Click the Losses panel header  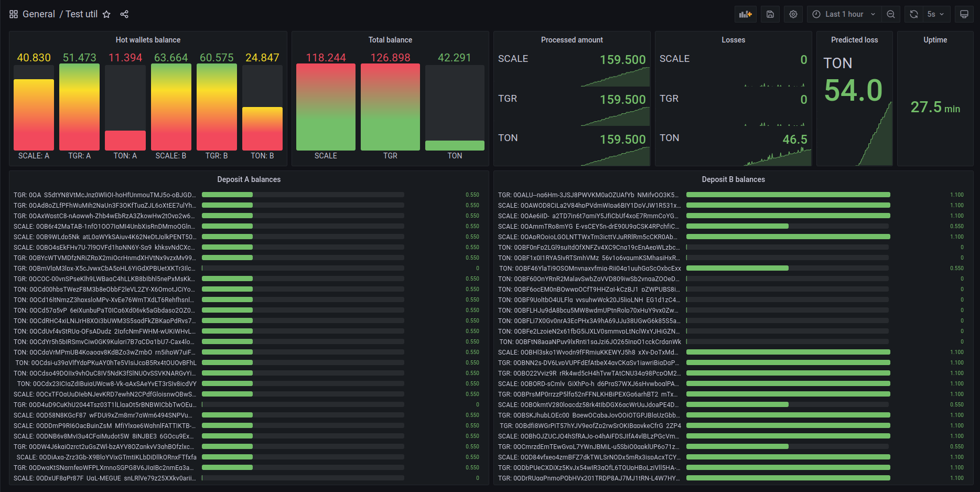tap(733, 40)
